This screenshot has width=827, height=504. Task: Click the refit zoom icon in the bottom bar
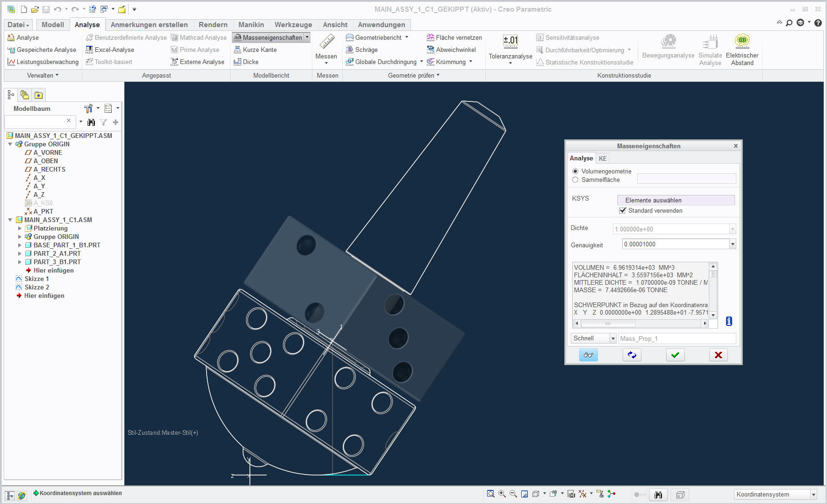pos(490,494)
